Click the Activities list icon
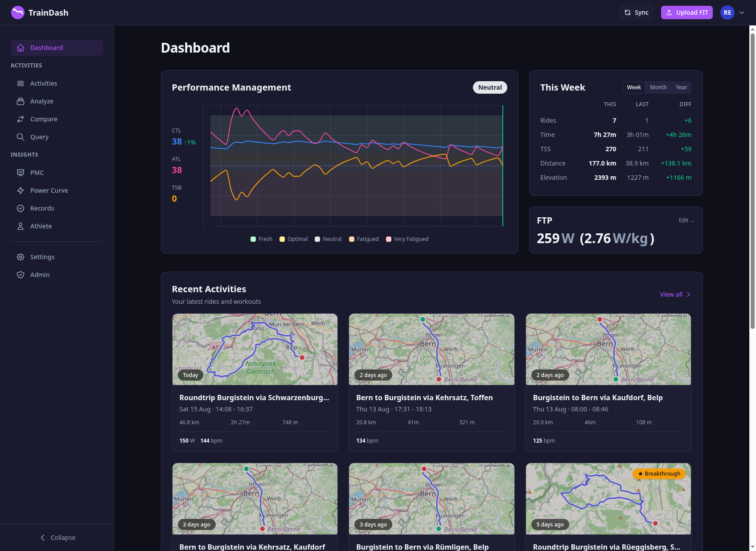 21,83
